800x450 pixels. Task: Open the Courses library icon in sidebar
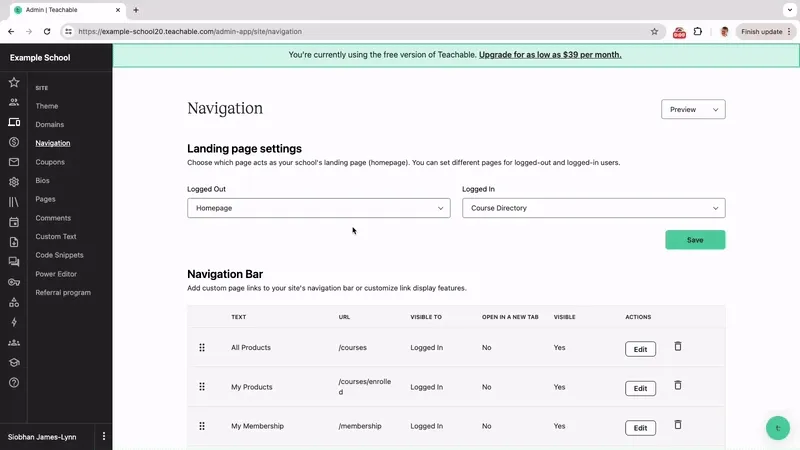point(14,202)
